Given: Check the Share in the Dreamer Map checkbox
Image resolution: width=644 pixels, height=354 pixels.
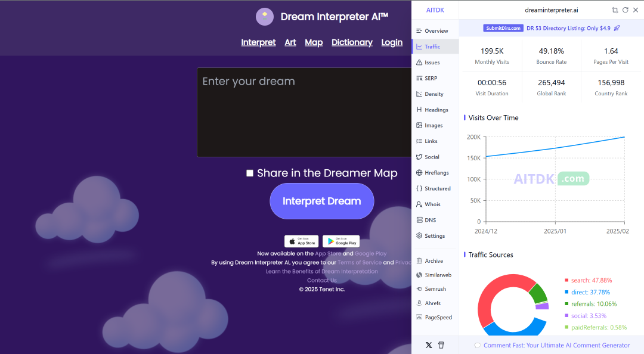Looking at the screenshot, I should pos(250,173).
